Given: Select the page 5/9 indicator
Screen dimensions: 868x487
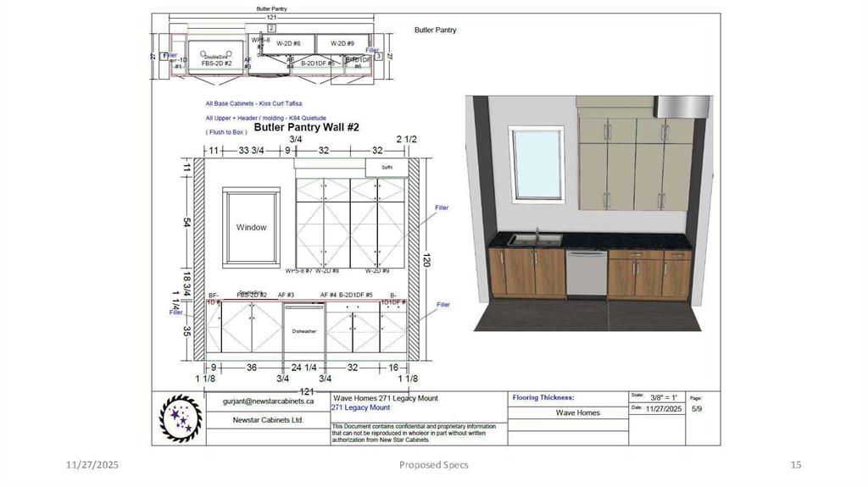Looking at the screenshot, I should point(696,408).
